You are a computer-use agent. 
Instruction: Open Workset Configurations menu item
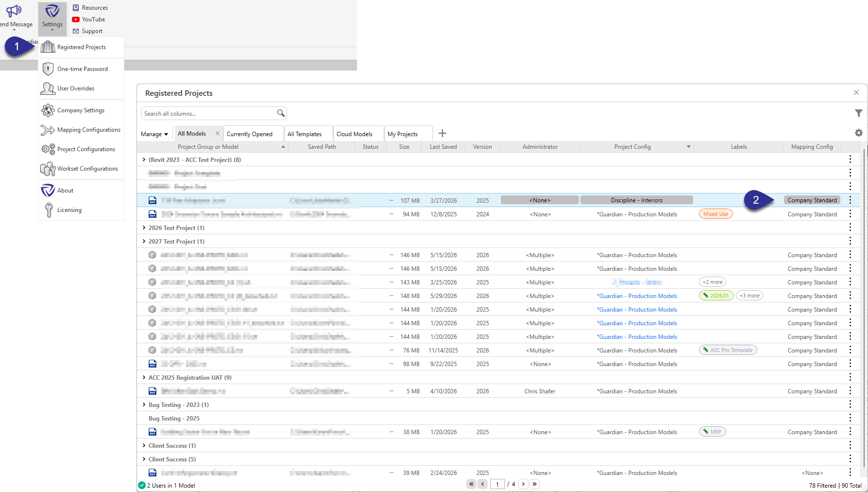pos(81,169)
